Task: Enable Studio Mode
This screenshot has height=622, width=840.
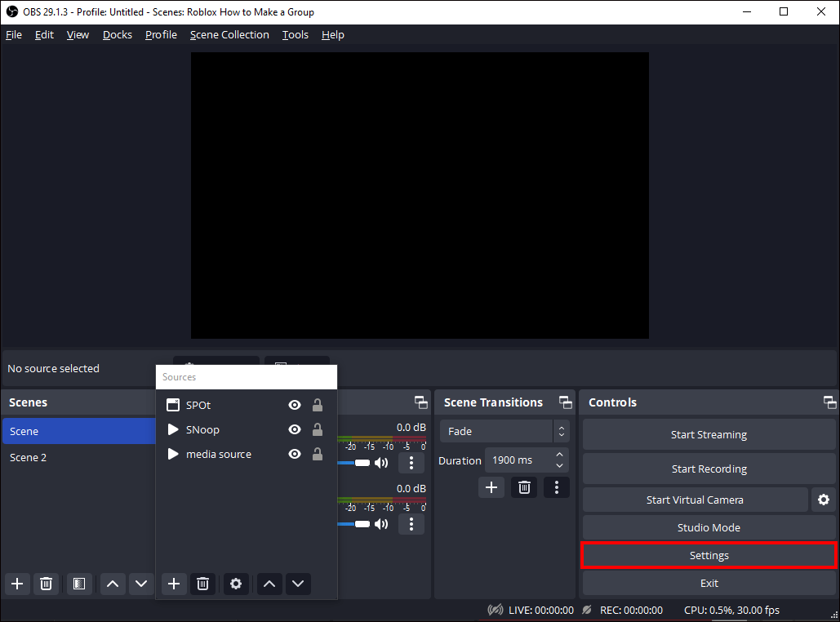Action: click(709, 527)
